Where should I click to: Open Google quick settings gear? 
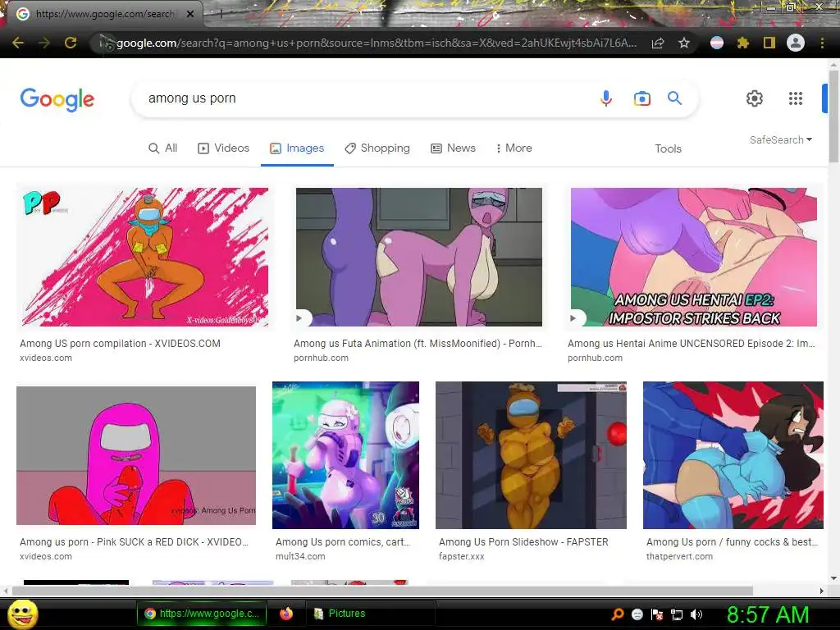755,98
